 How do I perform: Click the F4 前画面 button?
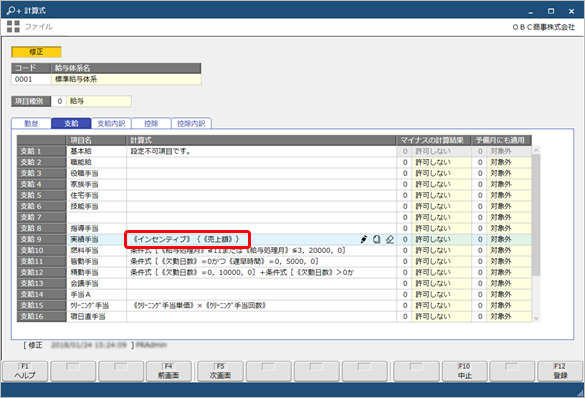coord(169,371)
